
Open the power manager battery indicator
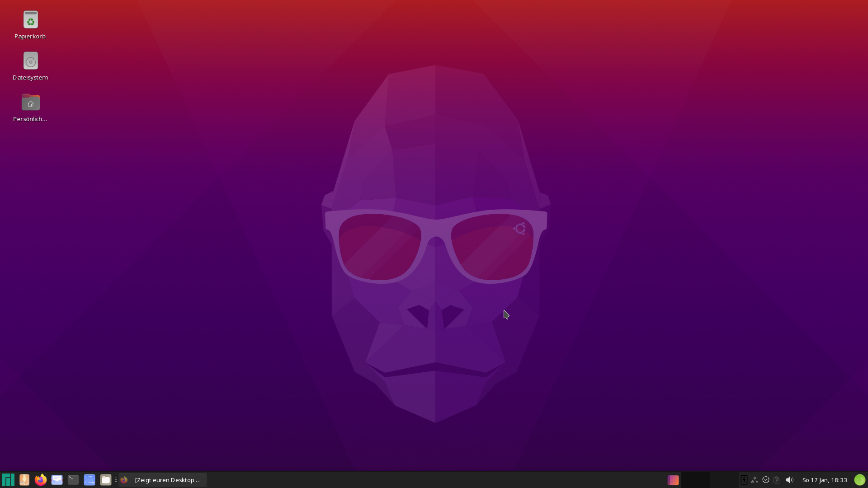[x=744, y=480]
